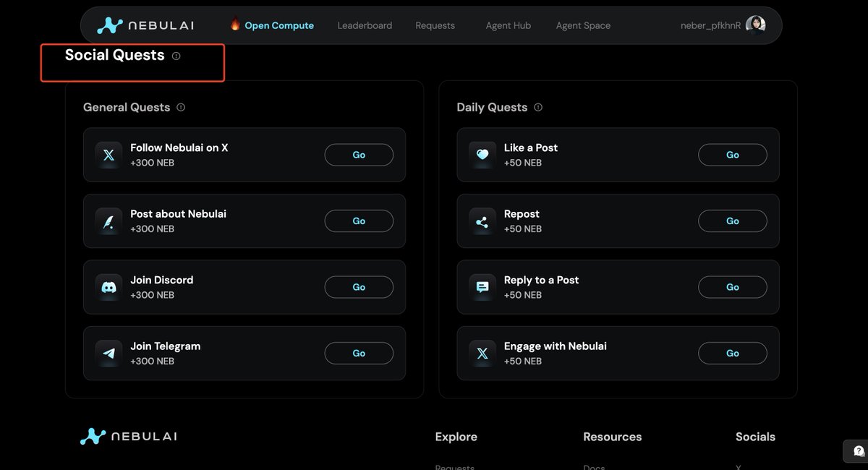Viewport: 868px width, 470px height.
Task: Click Go for Engage with Nebulai
Action: pyautogui.click(x=733, y=354)
